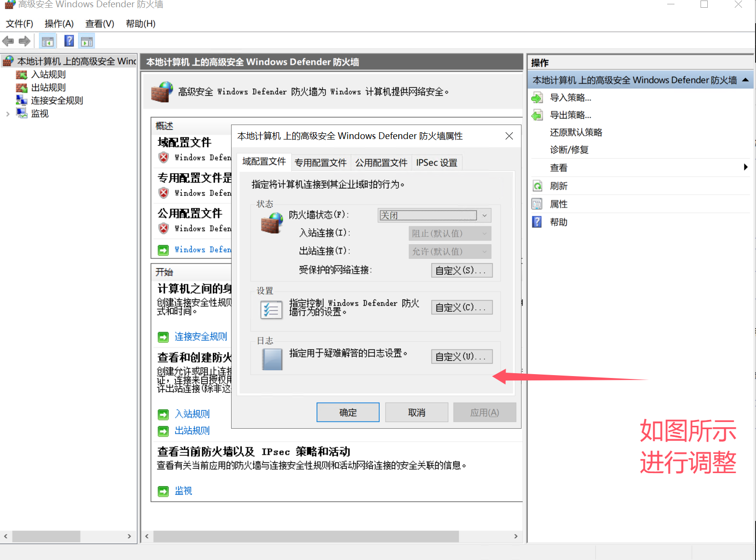Click the checklist icon in 设置 section

point(271,309)
